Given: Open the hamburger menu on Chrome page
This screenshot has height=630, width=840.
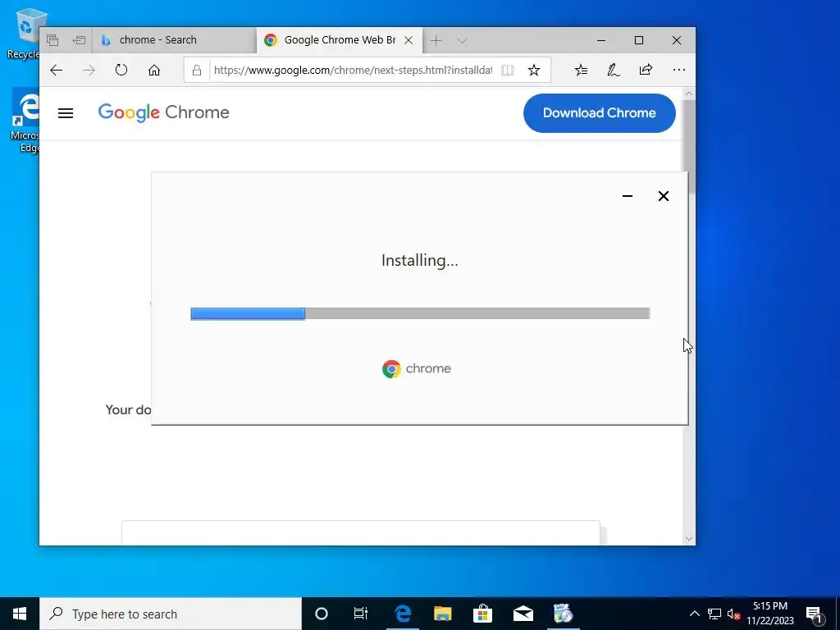Looking at the screenshot, I should click(66, 113).
